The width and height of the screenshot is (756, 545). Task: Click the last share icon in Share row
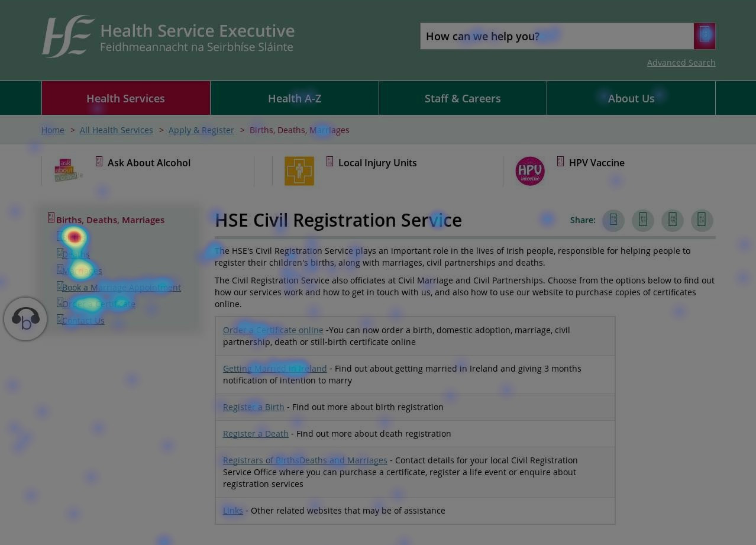[702, 220]
